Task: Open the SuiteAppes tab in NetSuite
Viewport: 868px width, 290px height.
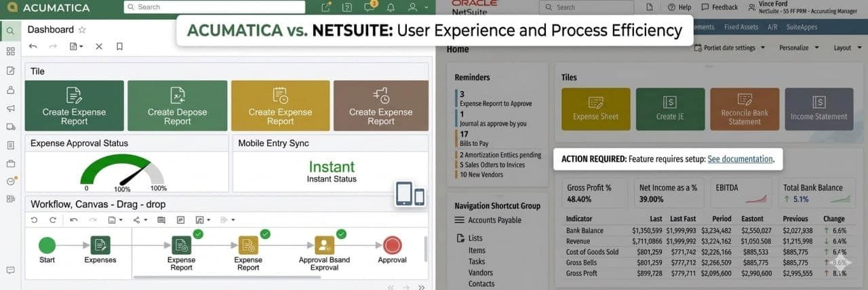Action: coord(802,27)
